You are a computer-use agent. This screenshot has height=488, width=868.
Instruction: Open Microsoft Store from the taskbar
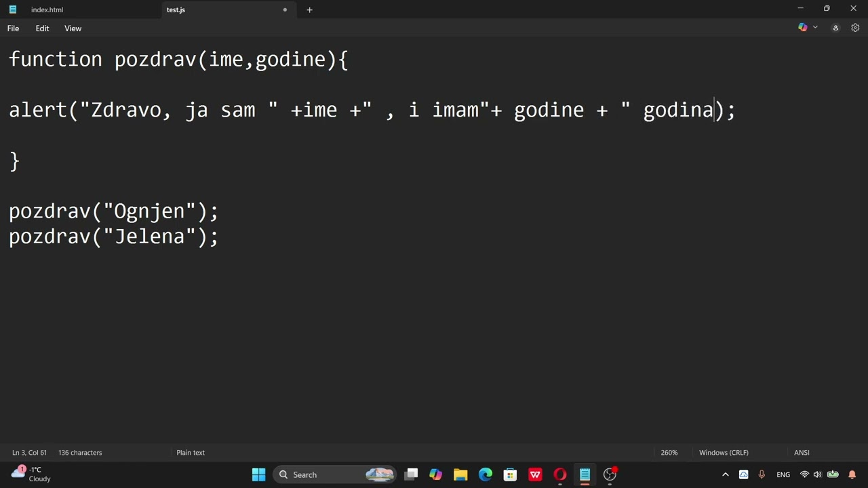click(510, 474)
